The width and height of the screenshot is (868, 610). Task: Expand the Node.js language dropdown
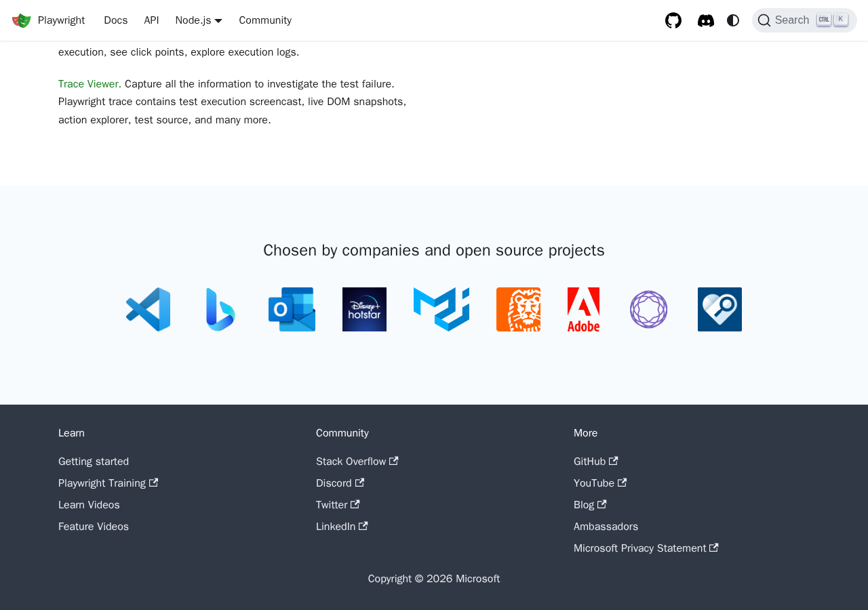198,20
